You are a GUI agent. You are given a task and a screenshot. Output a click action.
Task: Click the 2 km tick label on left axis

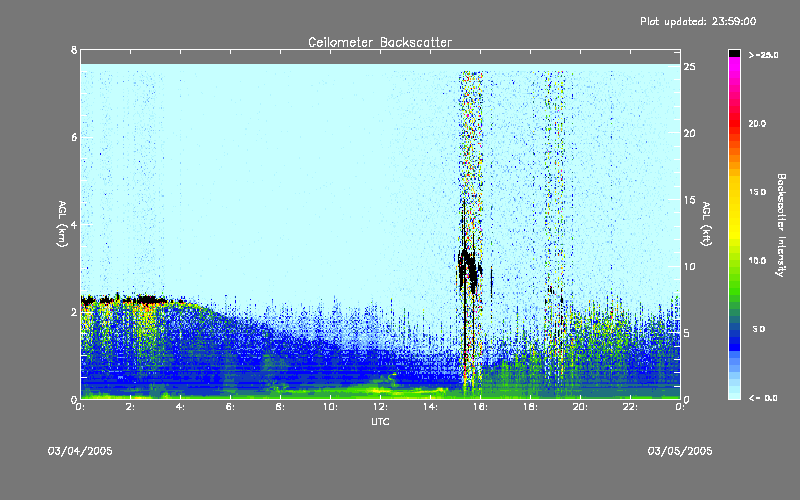tap(74, 312)
